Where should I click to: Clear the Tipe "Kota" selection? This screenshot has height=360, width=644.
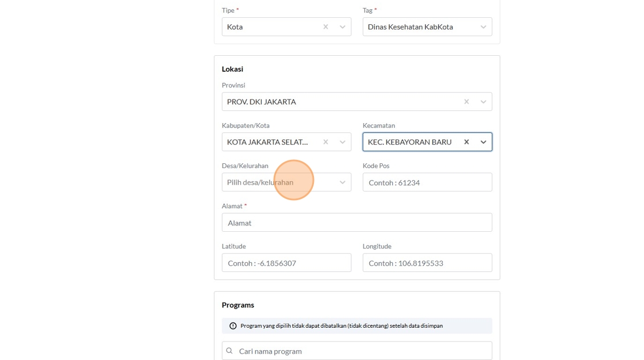[325, 27]
